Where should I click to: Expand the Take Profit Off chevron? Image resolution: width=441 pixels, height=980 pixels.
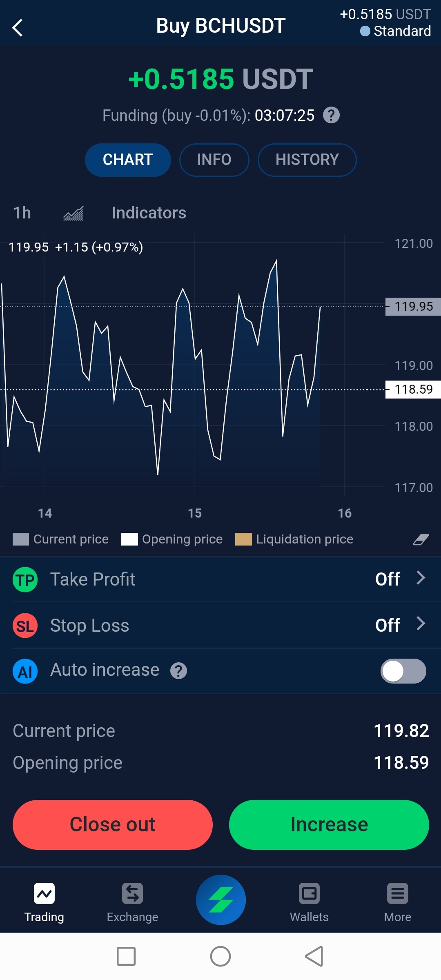(x=421, y=578)
